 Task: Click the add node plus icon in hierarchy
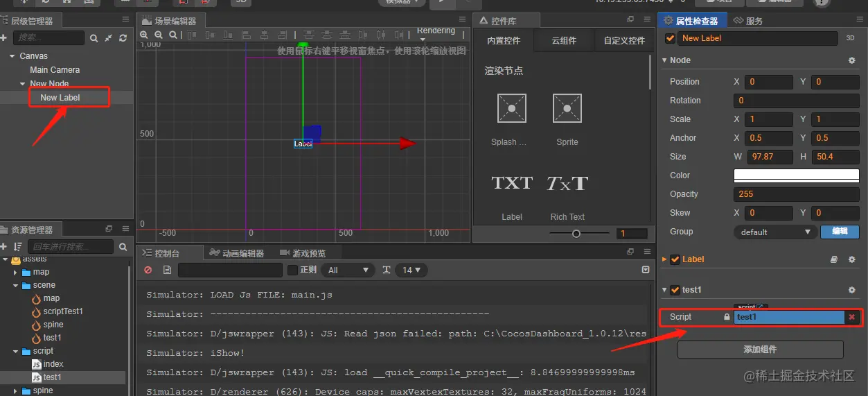(3, 37)
